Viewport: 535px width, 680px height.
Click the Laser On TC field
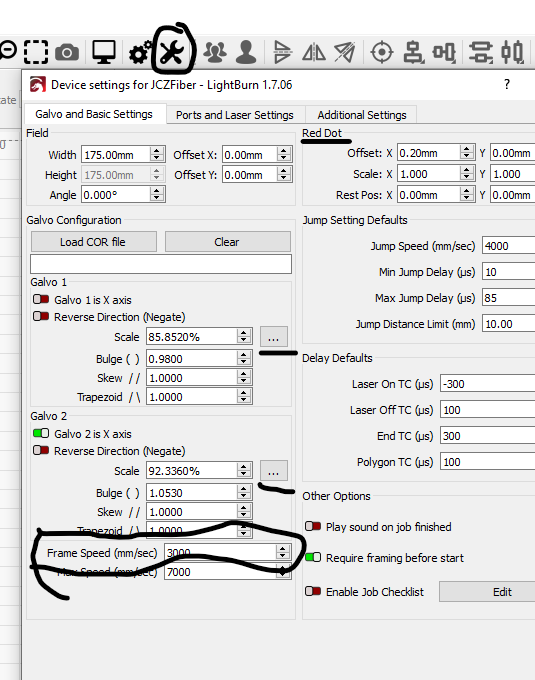(488, 384)
